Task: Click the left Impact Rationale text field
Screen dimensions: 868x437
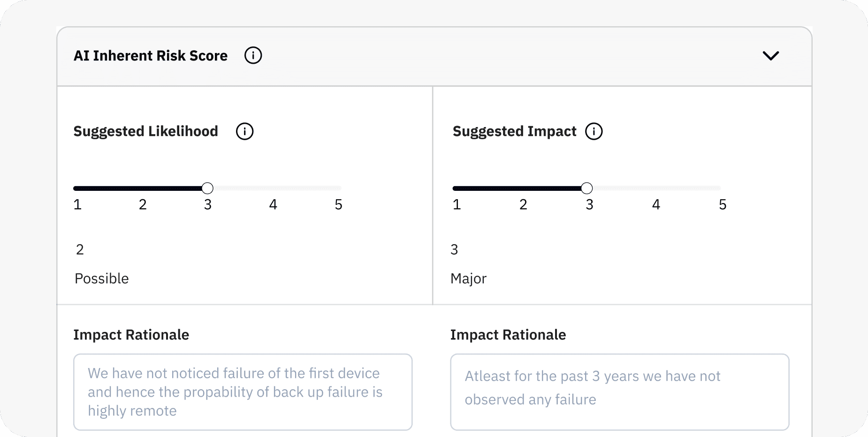Action: pos(243,392)
